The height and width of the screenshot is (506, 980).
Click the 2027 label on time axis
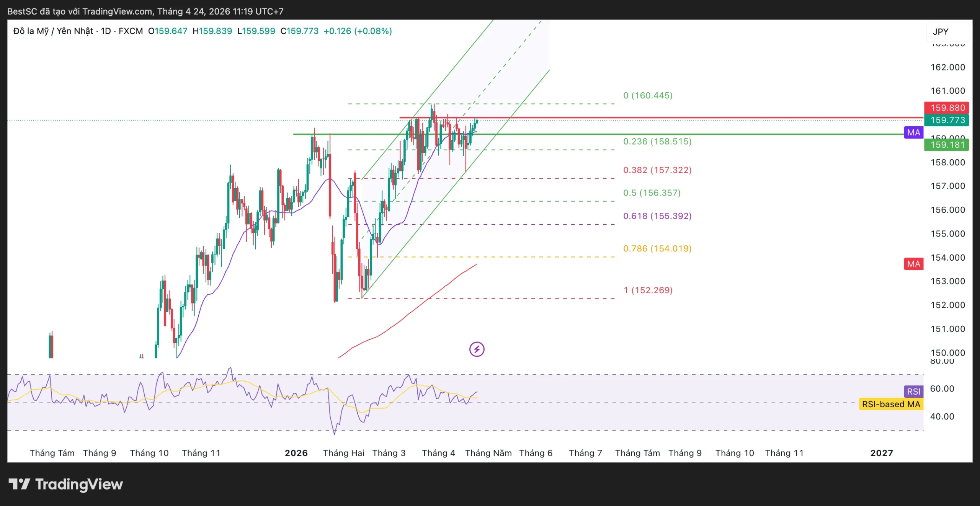(x=881, y=453)
